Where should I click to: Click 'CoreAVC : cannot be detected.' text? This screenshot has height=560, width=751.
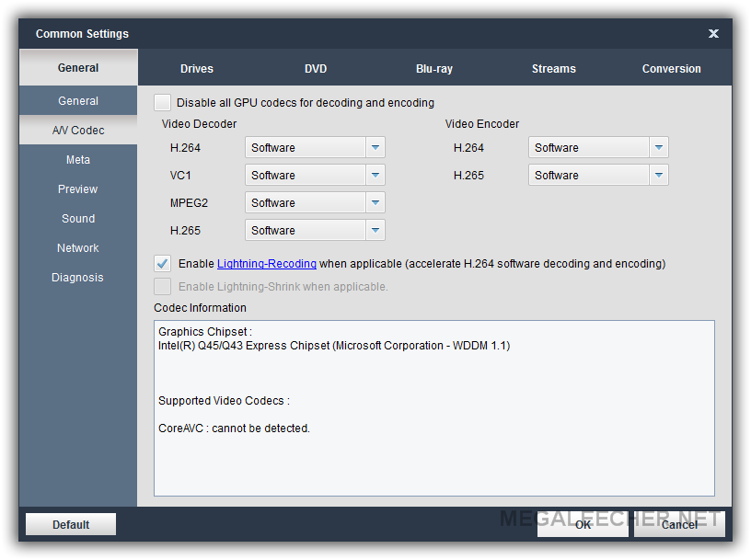pyautogui.click(x=234, y=429)
